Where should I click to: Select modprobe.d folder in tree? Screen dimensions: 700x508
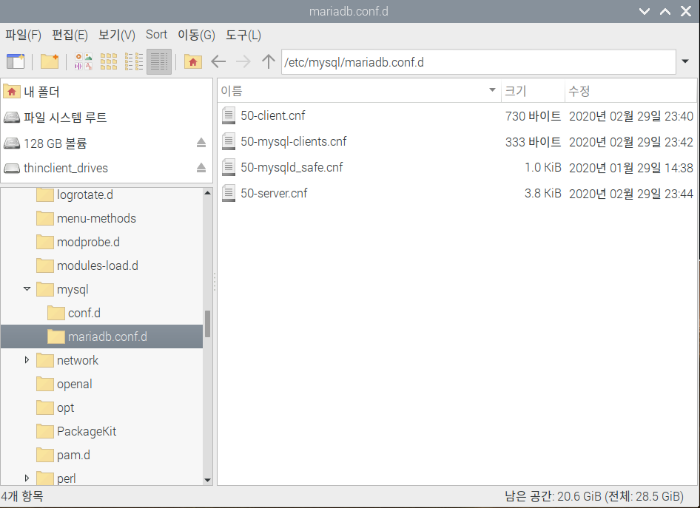[x=88, y=242]
